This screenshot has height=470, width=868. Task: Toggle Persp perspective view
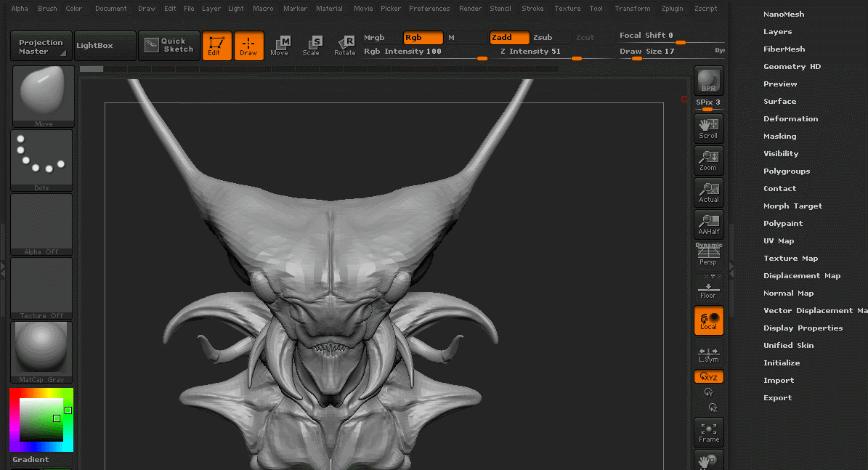point(709,255)
